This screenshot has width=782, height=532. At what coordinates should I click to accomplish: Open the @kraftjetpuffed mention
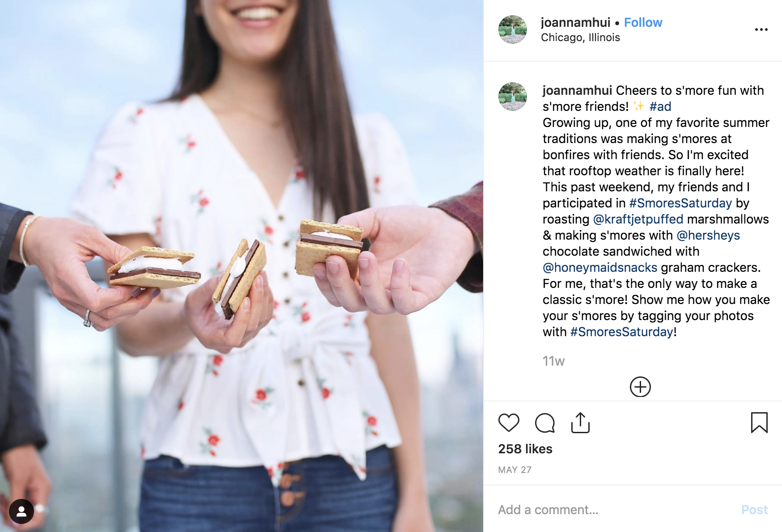638,219
